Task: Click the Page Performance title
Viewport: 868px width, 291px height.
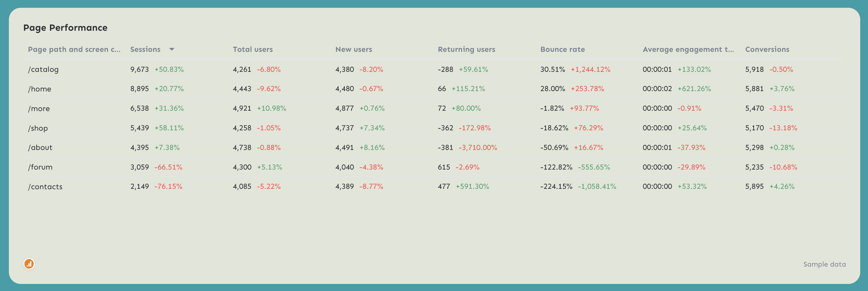Action: point(65,27)
